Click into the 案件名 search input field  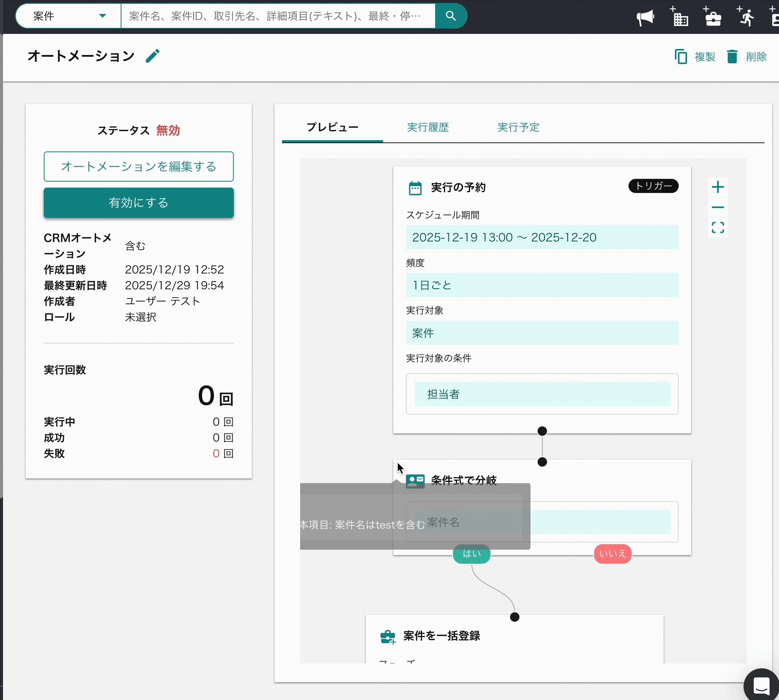tap(277, 16)
